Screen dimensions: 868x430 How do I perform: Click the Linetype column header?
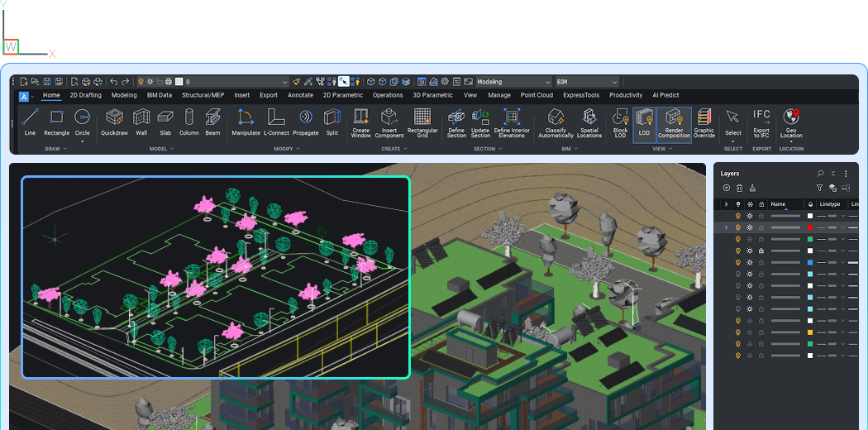pos(829,204)
